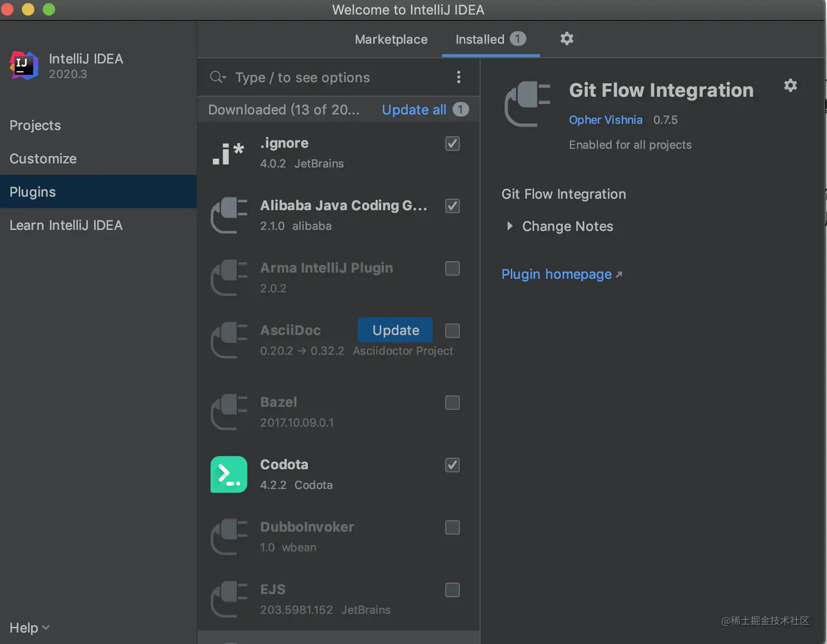
Task: Click the IntelliJ IDEA logo icon
Action: coord(24,65)
